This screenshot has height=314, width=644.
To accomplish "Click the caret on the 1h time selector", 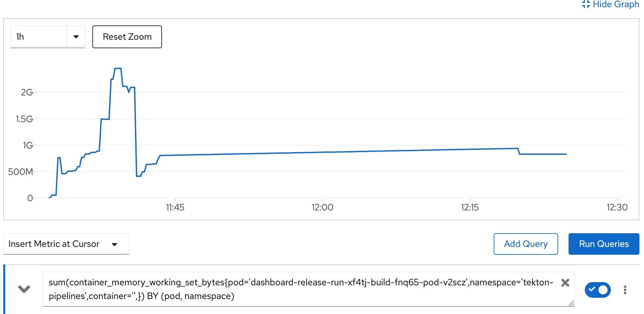I will (x=76, y=37).
